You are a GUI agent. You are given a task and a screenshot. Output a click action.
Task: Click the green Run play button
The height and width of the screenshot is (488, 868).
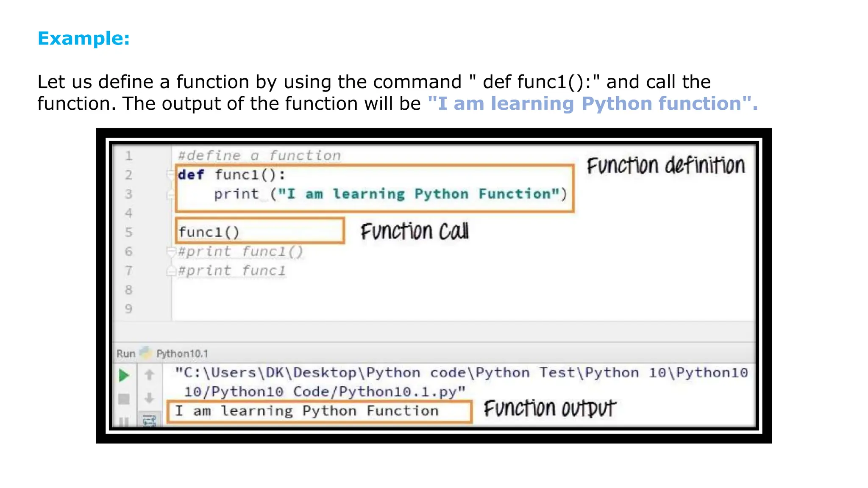124,375
